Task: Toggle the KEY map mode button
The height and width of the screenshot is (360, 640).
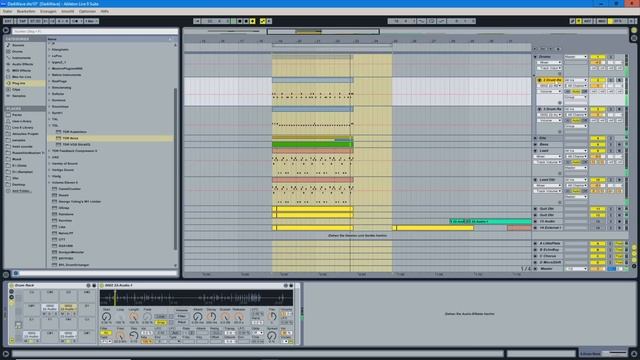Action: (587, 21)
